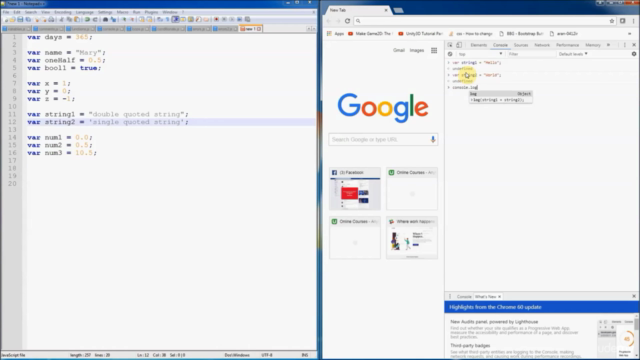Click the console Filter field
The height and width of the screenshot is (360, 640).
pyautogui.click(x=531, y=54)
